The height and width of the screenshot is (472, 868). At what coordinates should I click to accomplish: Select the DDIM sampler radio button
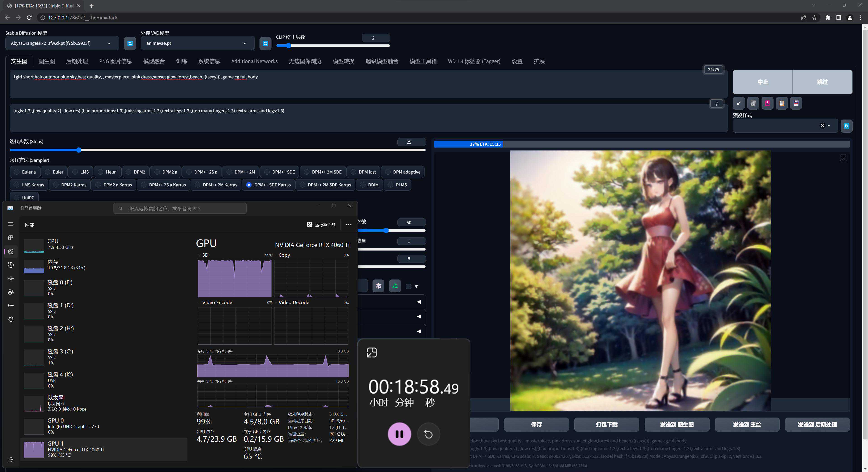tap(363, 185)
